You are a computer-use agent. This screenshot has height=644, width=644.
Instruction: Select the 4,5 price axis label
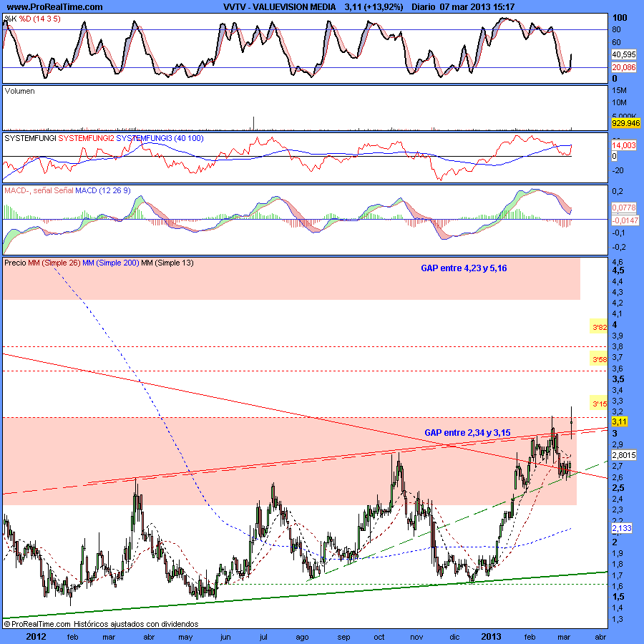pyautogui.click(x=618, y=270)
